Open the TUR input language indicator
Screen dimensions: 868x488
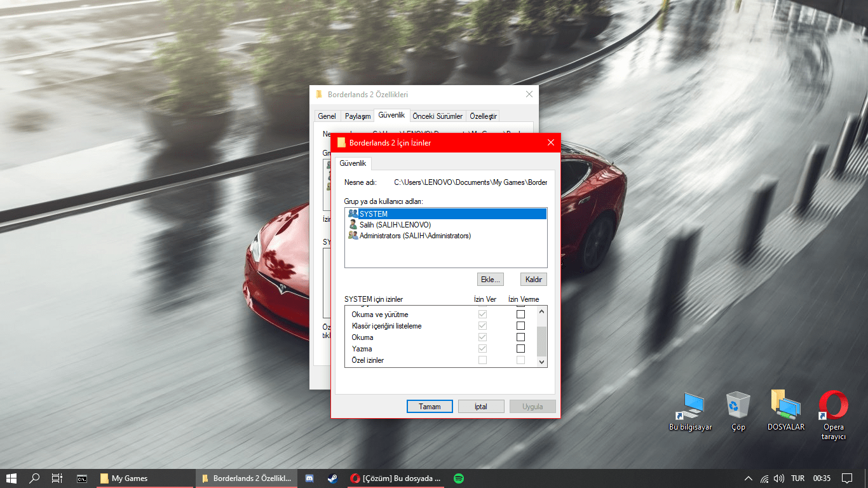[x=797, y=478]
